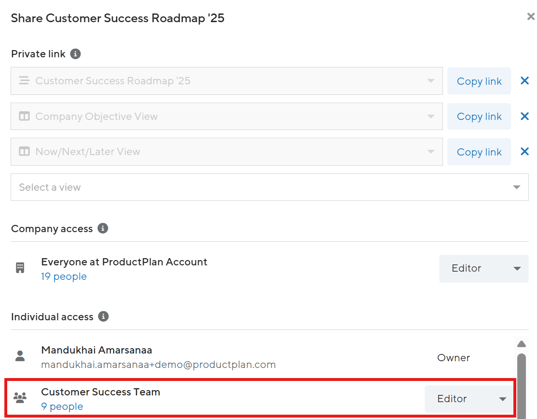The height and width of the screenshot is (419, 537).
Task: Click the scrollbar up arrow in Individual access
Action: (521, 344)
